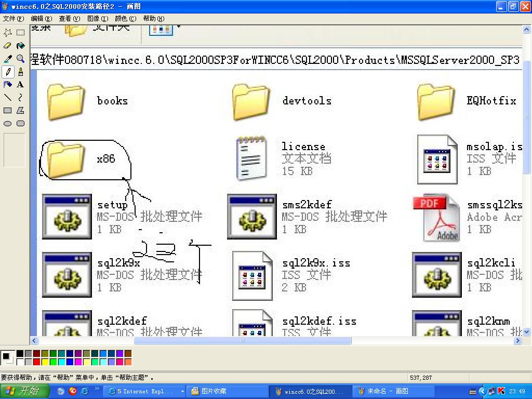532x399 pixels.
Task: Select the Ellipse tool
Action: point(8,124)
